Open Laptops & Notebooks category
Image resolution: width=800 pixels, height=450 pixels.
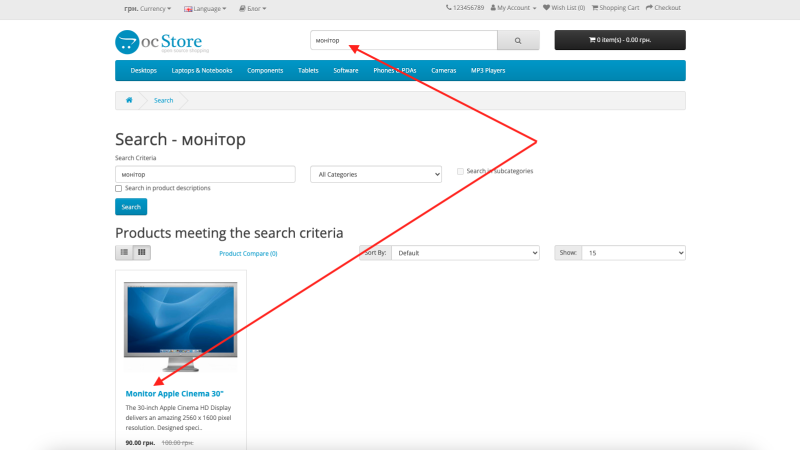(x=202, y=70)
